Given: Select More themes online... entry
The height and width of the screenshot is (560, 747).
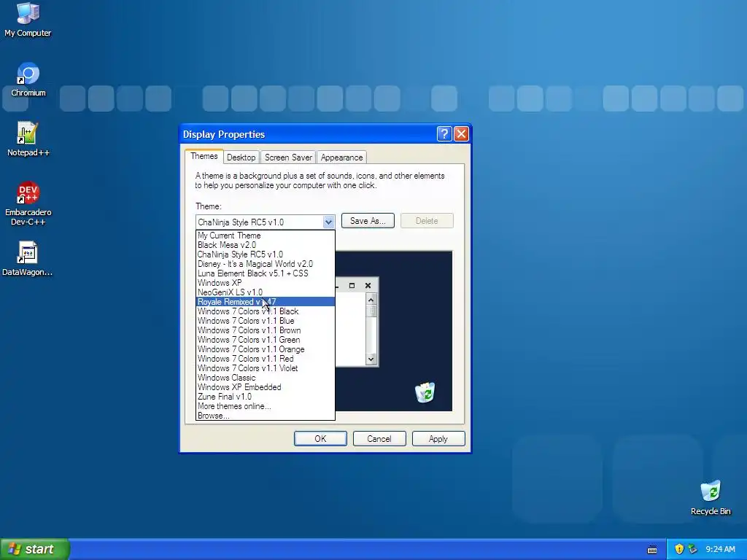Looking at the screenshot, I should tap(266, 406).
